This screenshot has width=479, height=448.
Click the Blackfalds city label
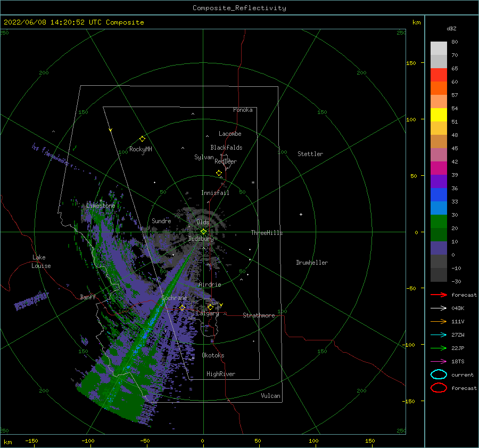tap(226, 148)
